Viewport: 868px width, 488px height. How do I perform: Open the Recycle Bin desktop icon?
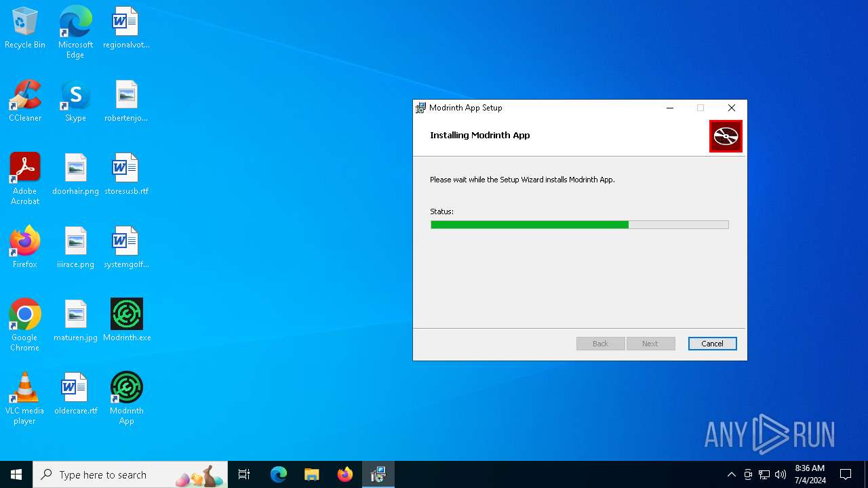[x=25, y=28]
